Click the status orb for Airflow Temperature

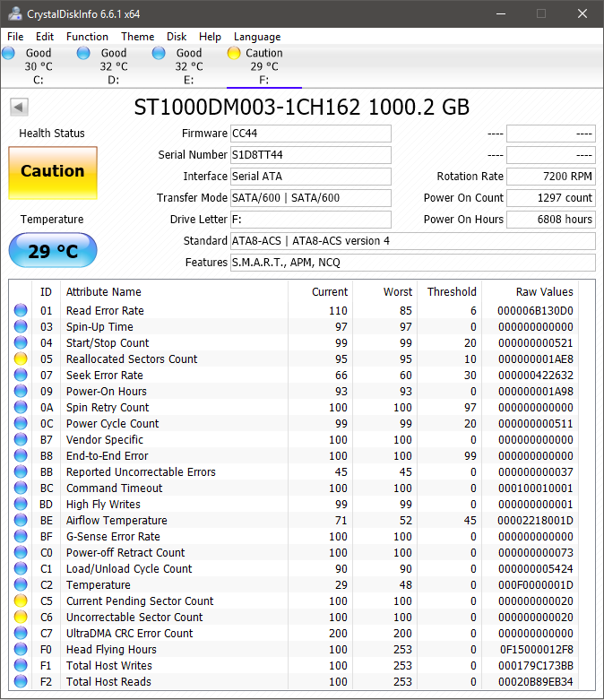point(21,520)
